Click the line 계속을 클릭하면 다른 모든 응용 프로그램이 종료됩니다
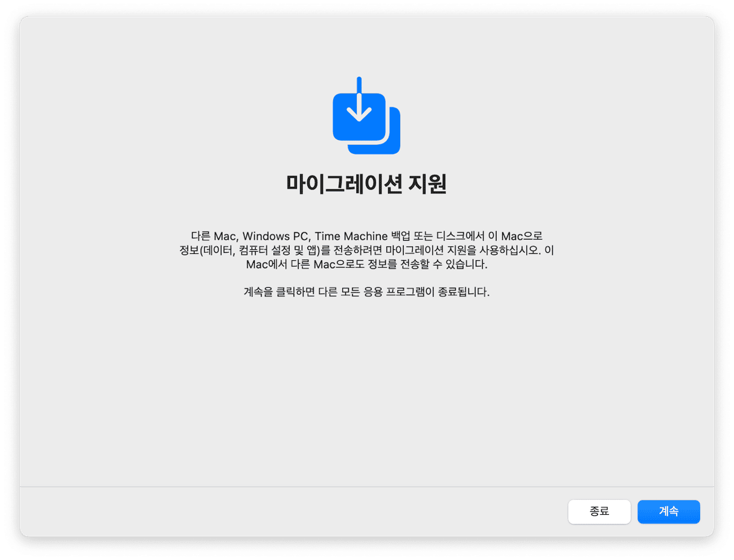 pyautogui.click(x=366, y=293)
